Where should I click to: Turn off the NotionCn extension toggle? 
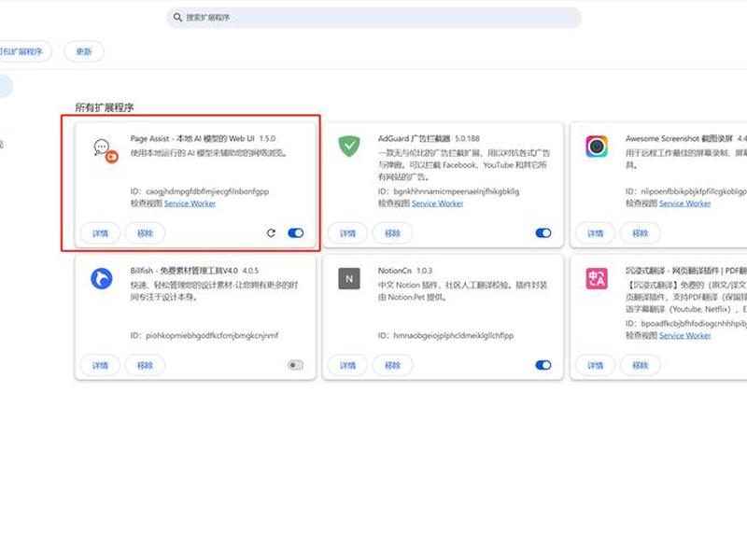(x=543, y=365)
